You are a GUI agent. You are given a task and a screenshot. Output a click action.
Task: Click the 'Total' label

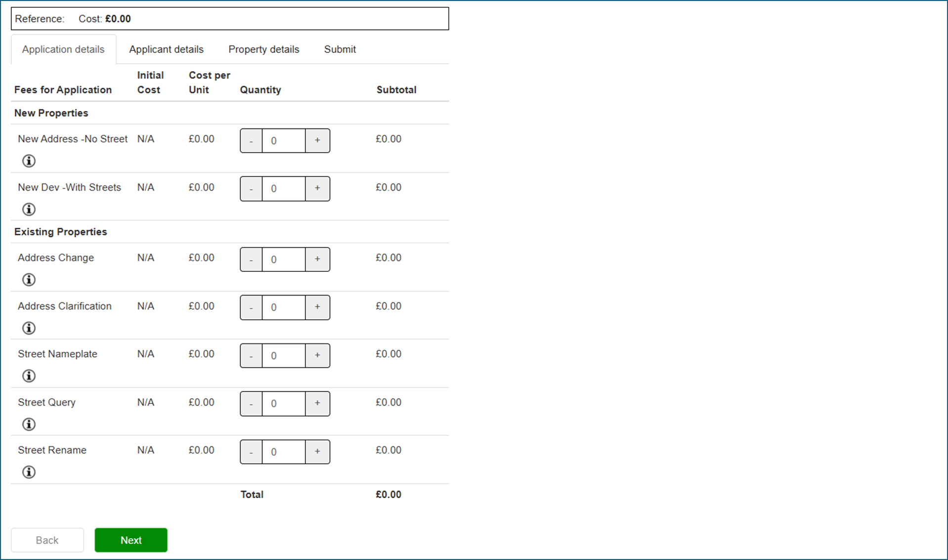252,495
